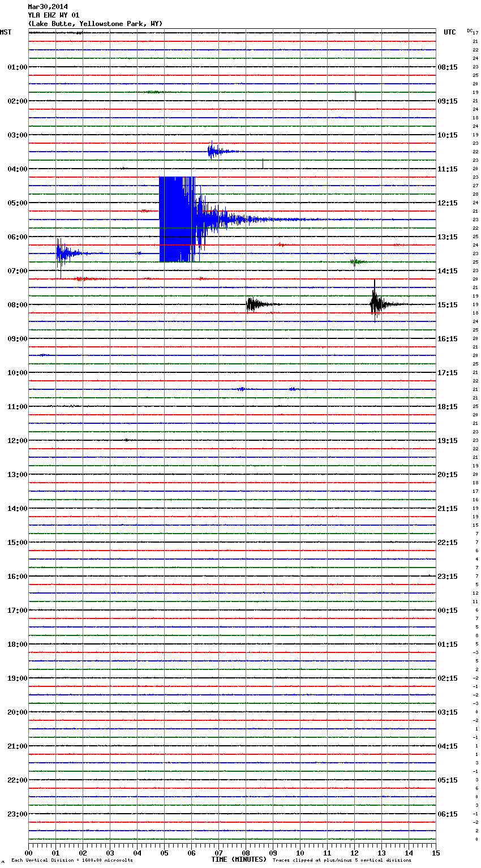The image size is (481, 868).
Task: Click the TIME (MINUTES) axis title
Action: coord(239,860)
